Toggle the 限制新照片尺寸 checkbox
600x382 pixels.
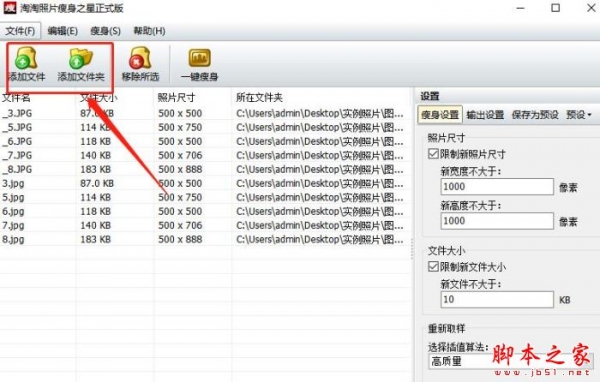click(433, 154)
